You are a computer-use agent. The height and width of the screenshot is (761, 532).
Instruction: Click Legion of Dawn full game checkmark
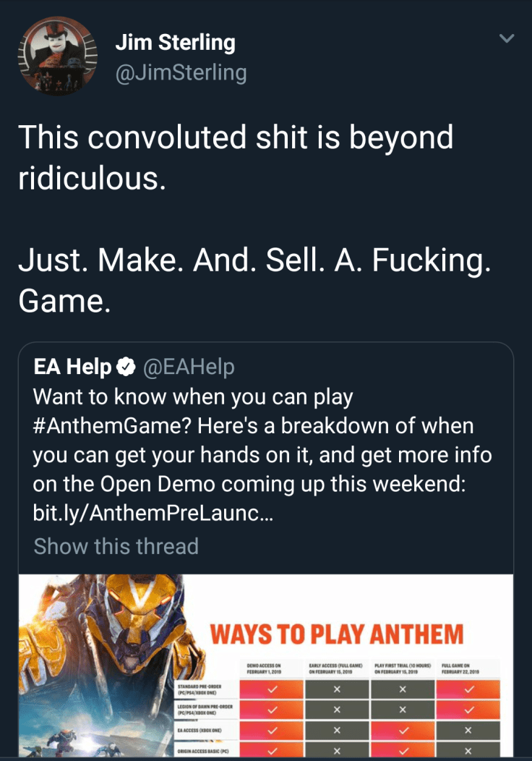(467, 710)
